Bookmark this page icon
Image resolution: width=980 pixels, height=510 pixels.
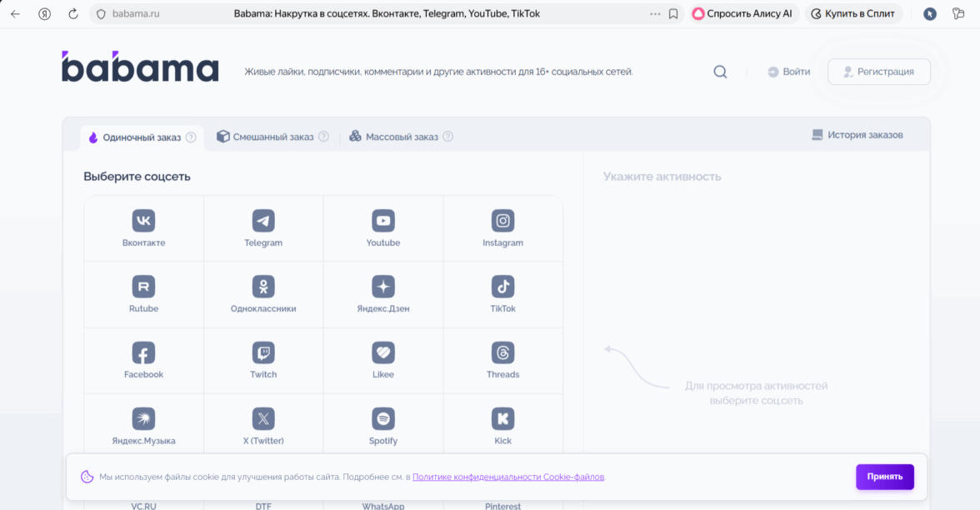(673, 13)
